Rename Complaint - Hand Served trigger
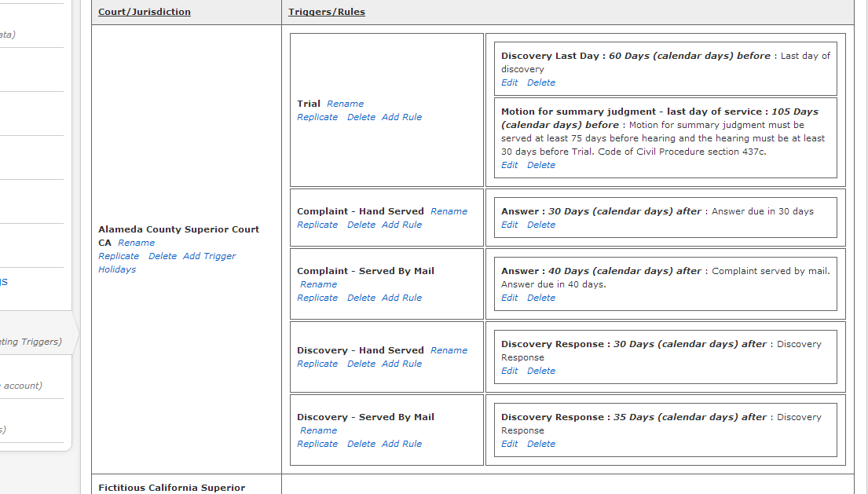868x494 pixels. click(449, 211)
